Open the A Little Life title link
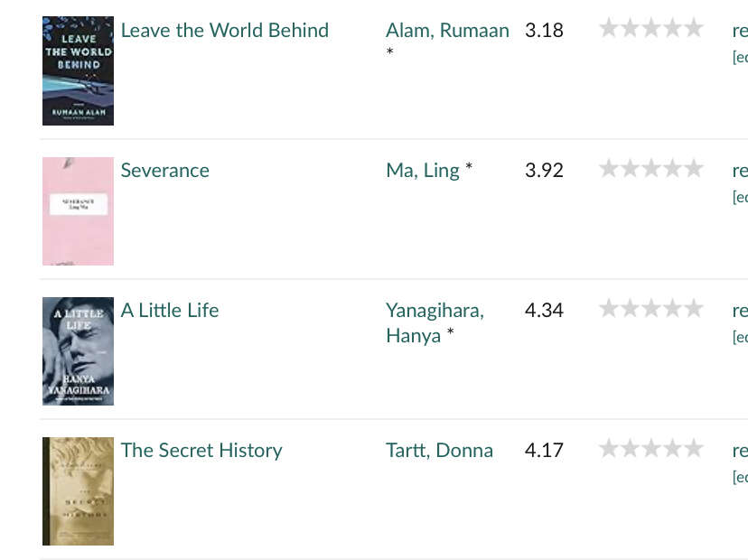This screenshot has height=560, width=748. pos(170,311)
